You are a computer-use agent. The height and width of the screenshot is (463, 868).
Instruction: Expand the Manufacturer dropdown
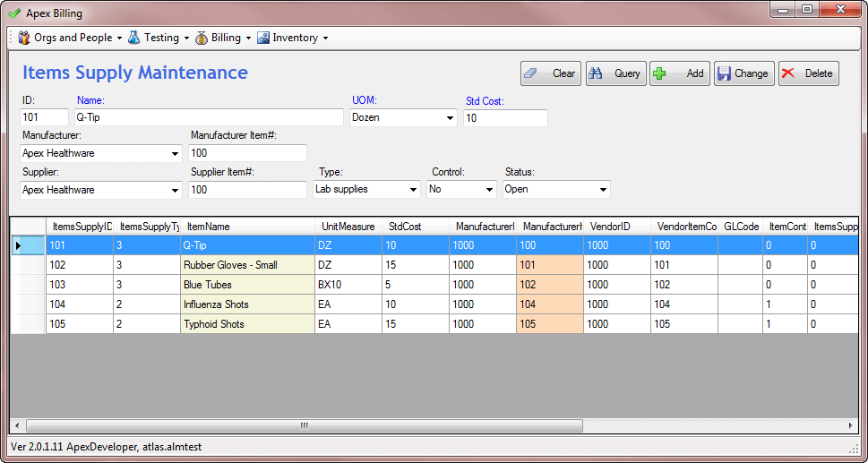[175, 153]
